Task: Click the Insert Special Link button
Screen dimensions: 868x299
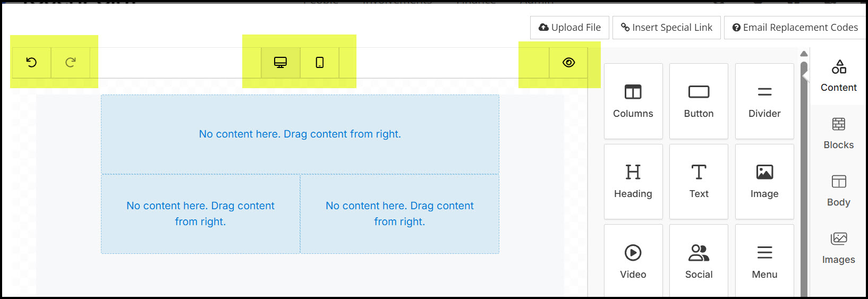Action: pyautogui.click(x=667, y=28)
